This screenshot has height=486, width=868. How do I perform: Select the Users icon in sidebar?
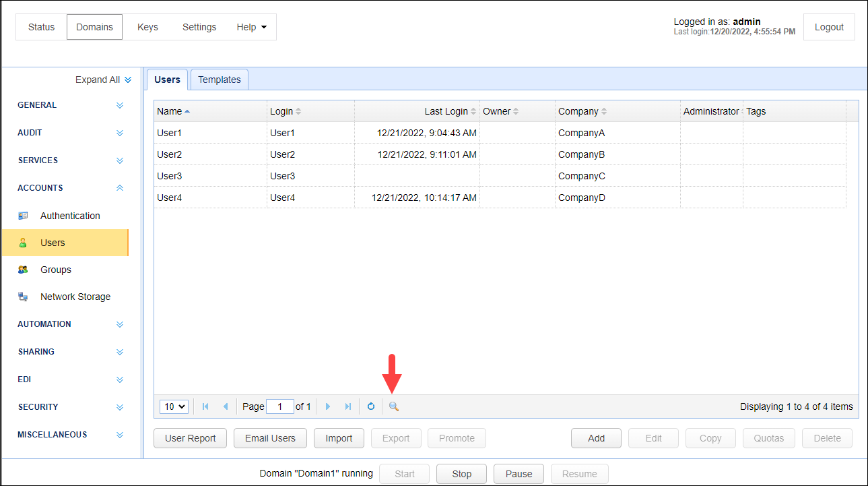click(22, 242)
